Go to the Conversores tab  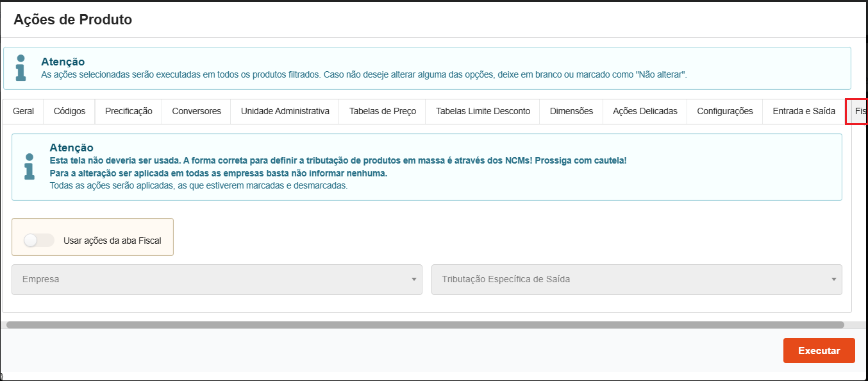tap(196, 111)
